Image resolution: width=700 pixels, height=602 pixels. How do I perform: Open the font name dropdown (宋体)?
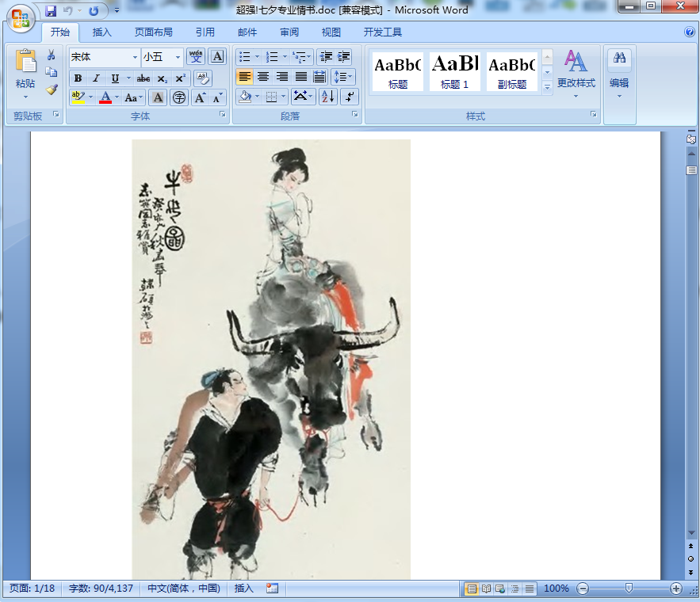point(135,57)
